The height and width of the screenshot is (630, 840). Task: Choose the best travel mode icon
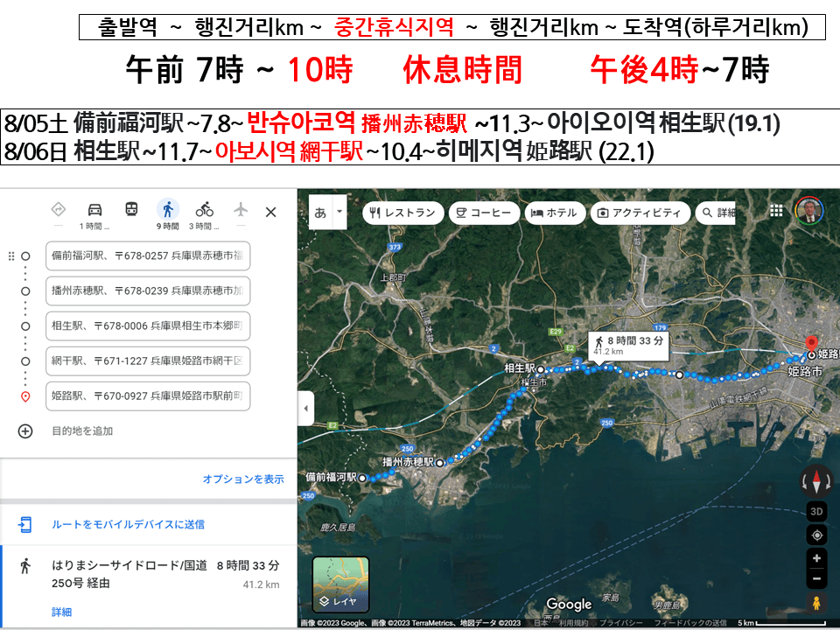click(x=59, y=210)
